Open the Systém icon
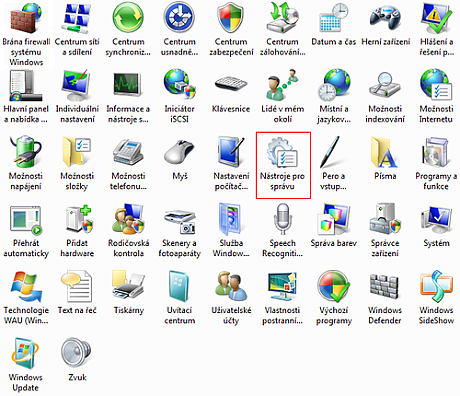 coord(436,220)
